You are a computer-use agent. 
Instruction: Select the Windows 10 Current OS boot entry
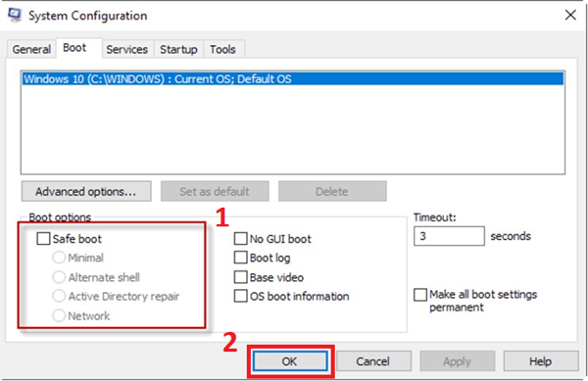(293, 79)
